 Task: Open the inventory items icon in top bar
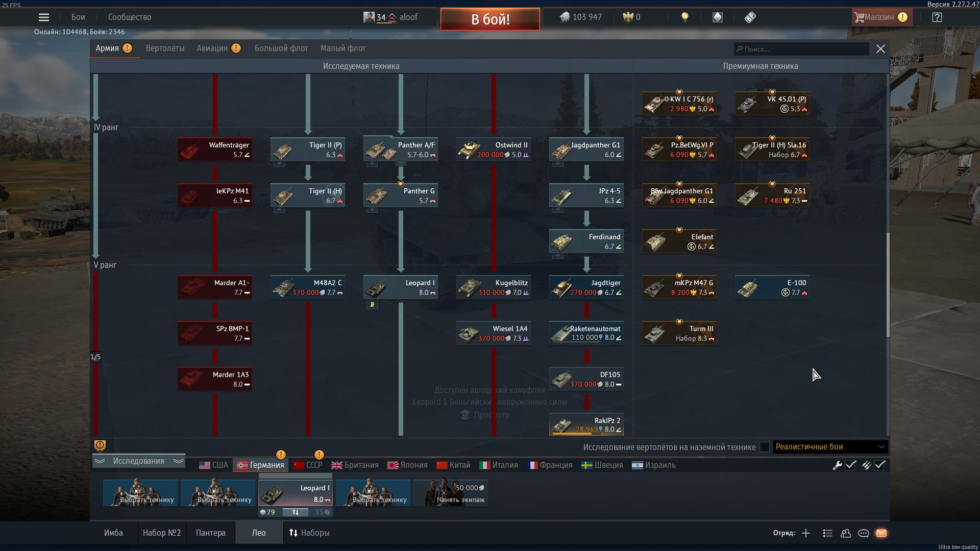click(x=718, y=17)
